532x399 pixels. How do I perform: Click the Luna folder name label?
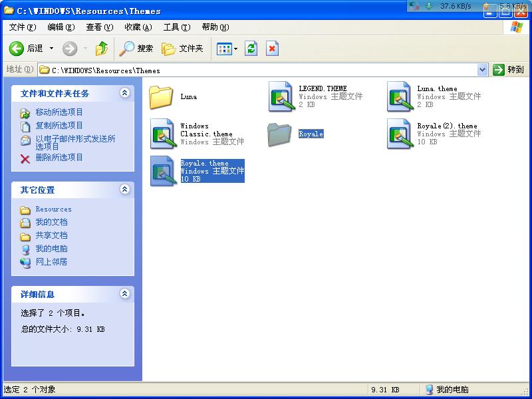189,96
